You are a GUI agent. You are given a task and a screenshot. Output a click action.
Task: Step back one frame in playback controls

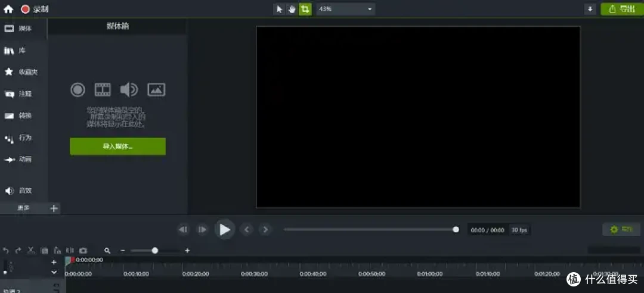183,229
